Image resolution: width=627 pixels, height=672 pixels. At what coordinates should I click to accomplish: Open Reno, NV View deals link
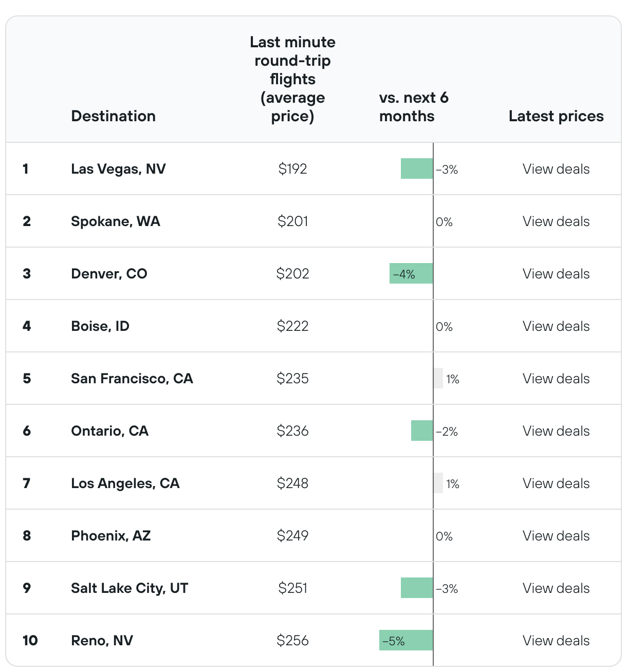556,641
